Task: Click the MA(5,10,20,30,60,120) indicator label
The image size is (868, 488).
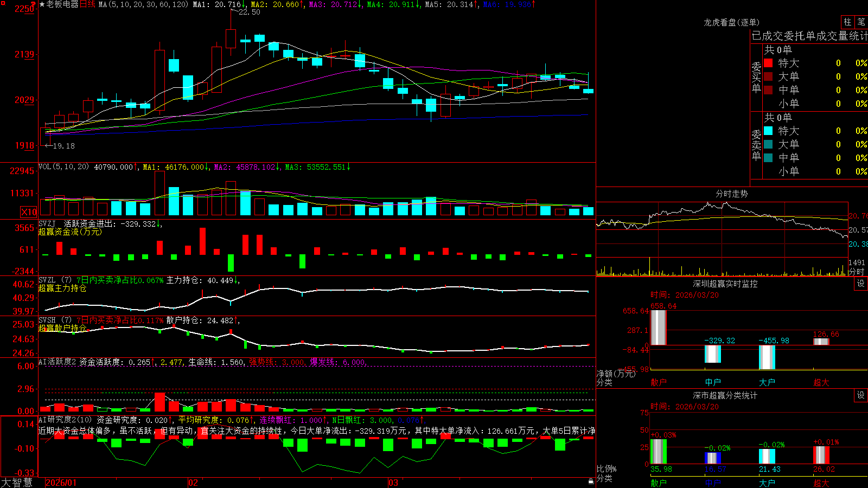Action: [x=143, y=4]
